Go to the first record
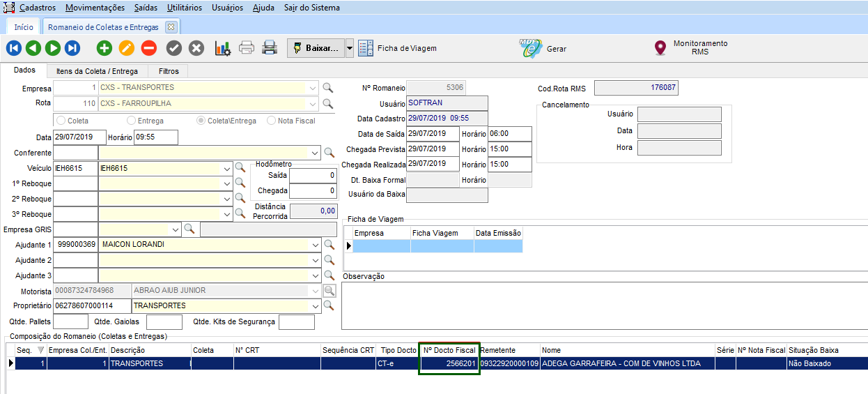Screen dimensions: 868x394 click(x=14, y=48)
